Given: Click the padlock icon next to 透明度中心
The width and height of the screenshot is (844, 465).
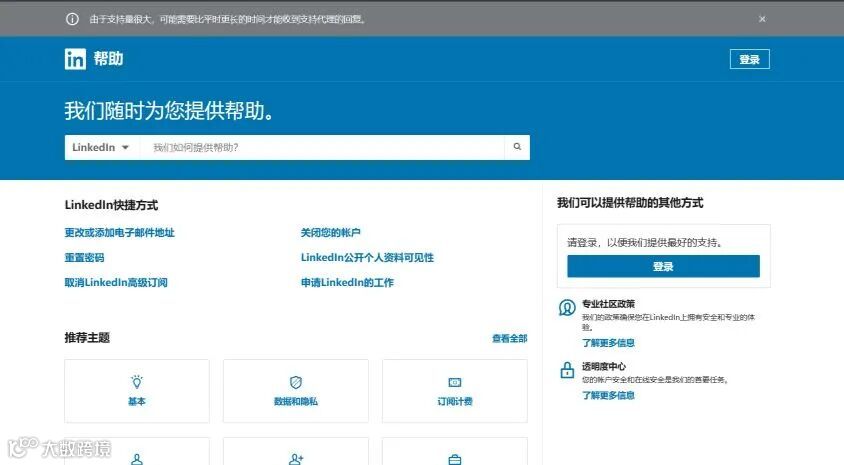Looking at the screenshot, I should pos(567,370).
